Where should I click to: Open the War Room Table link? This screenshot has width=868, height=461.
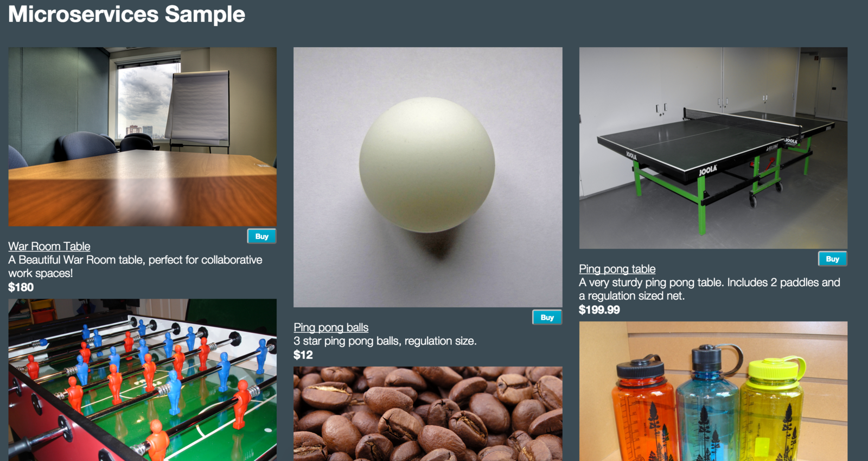click(x=49, y=246)
